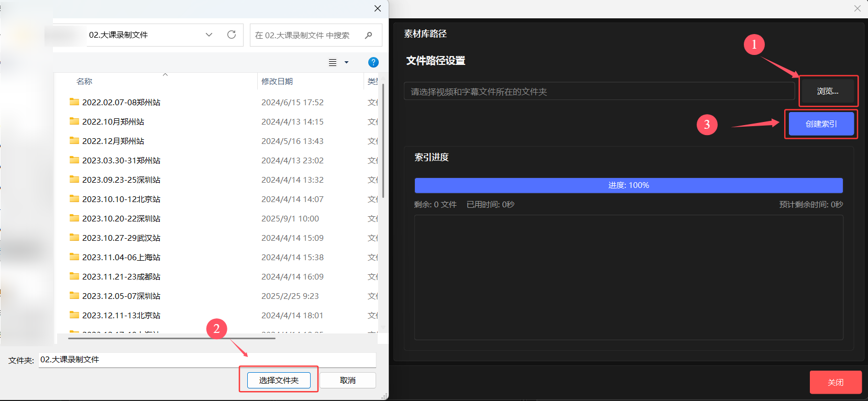
Task: Select folder 2023.10.10-12北京站
Action: pos(121,199)
